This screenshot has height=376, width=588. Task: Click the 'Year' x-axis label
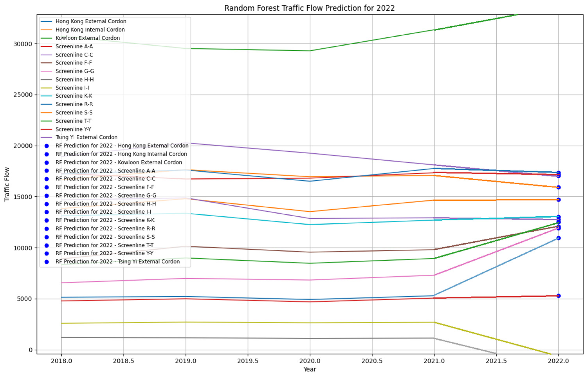310,369
